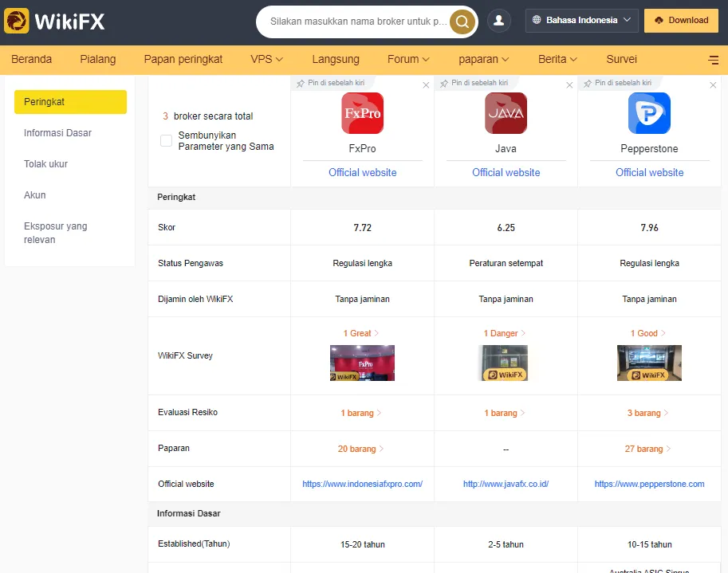This screenshot has width=728, height=573.
Task: Open Pepperstone 3 barang risk evaluation
Action: 647,413
